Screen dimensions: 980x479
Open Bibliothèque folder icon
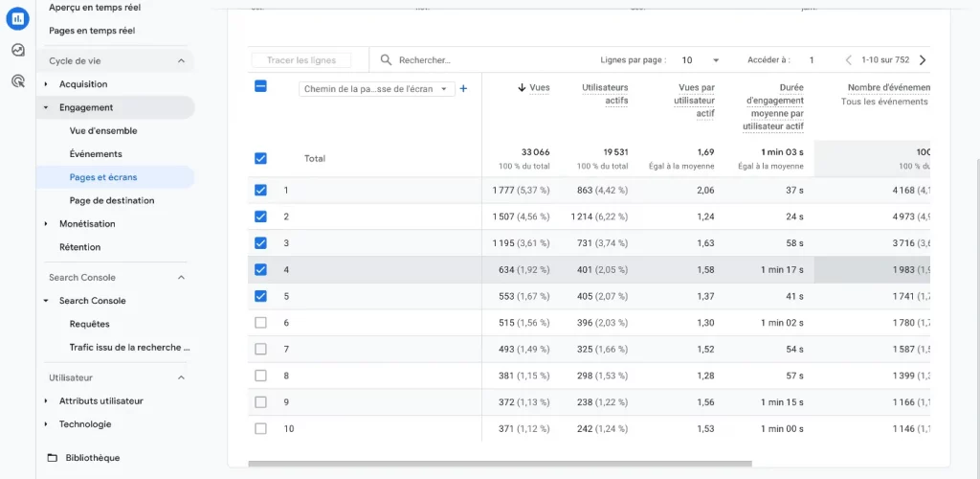53,458
